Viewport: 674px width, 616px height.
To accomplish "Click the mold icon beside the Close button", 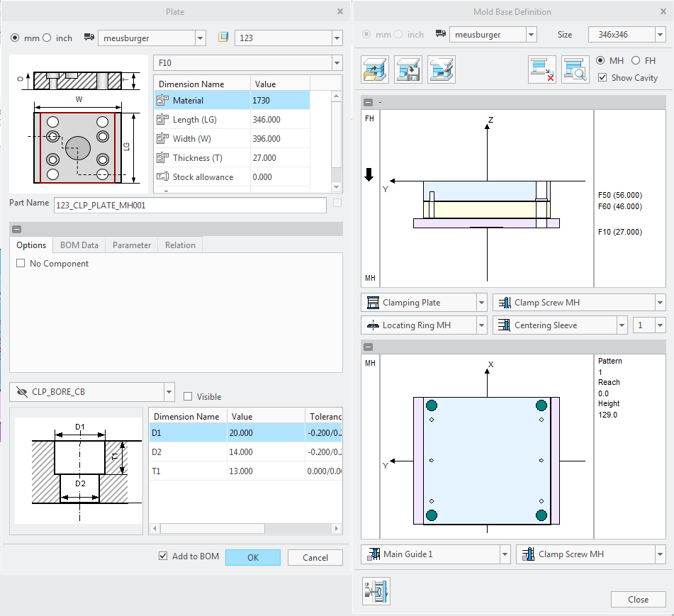I will [376, 591].
